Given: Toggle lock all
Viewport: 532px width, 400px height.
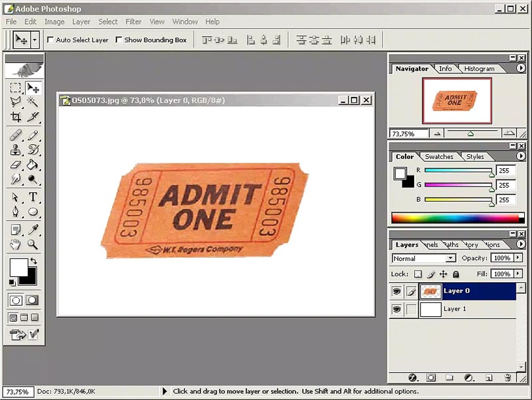Looking at the screenshot, I should click(x=456, y=274).
